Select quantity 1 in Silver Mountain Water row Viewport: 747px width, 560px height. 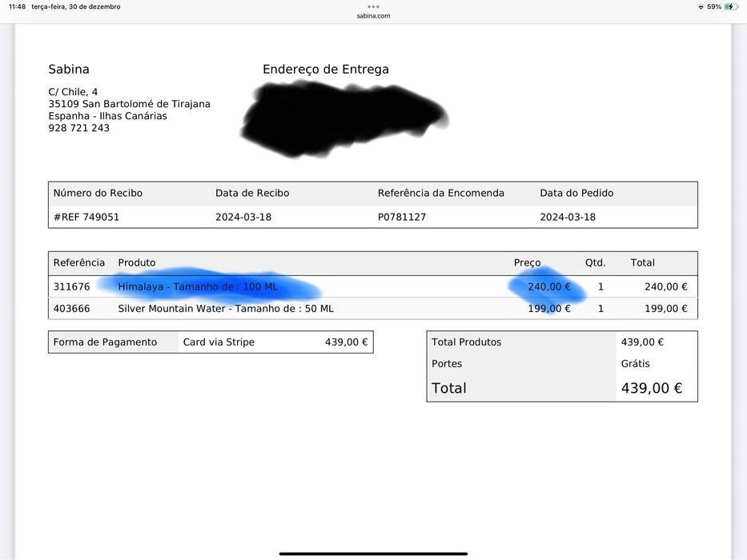(600, 309)
